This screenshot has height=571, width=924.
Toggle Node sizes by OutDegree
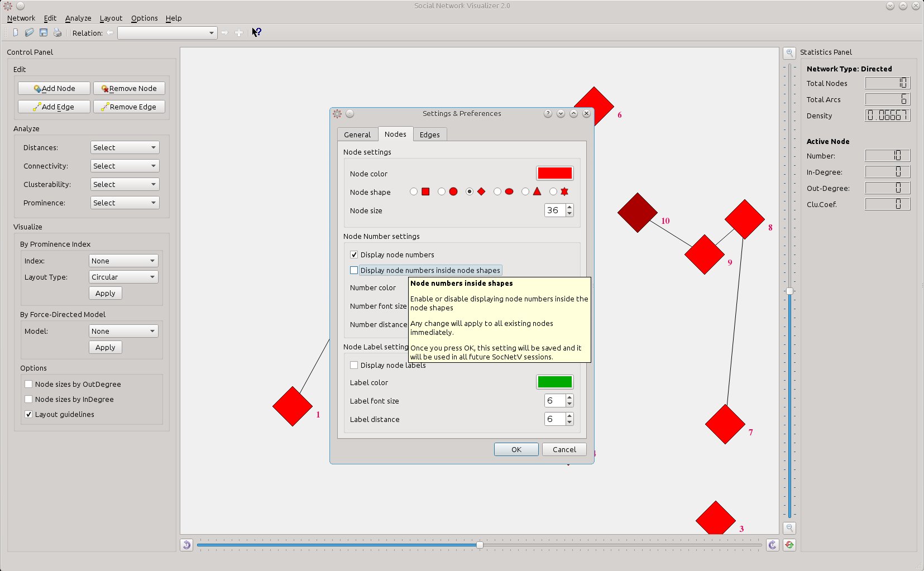28,384
